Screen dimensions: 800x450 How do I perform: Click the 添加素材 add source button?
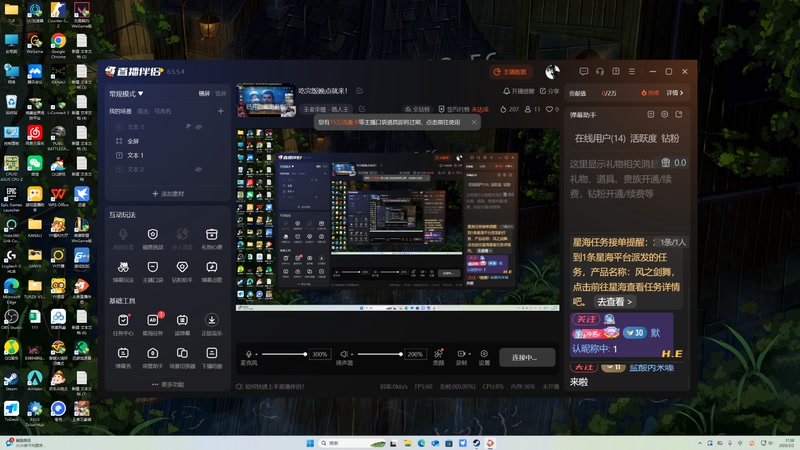[168, 194]
